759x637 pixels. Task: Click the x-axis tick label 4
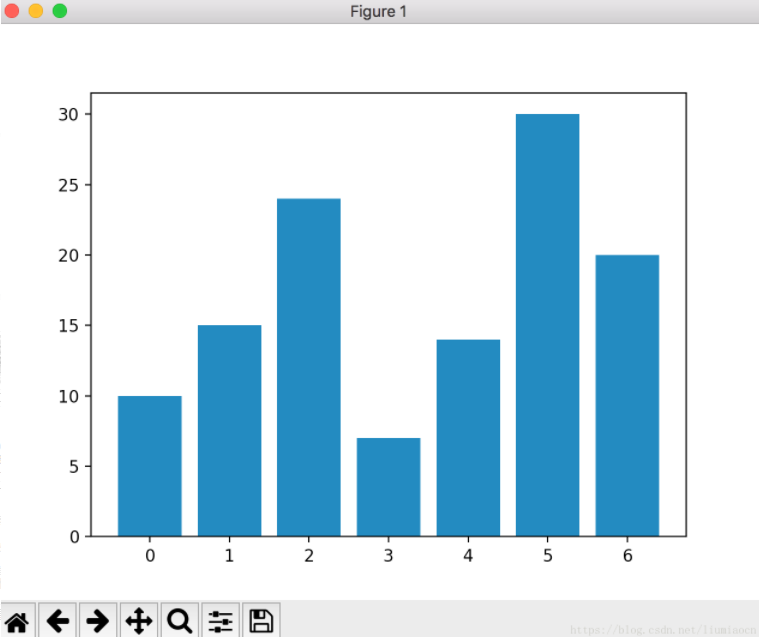click(x=468, y=556)
